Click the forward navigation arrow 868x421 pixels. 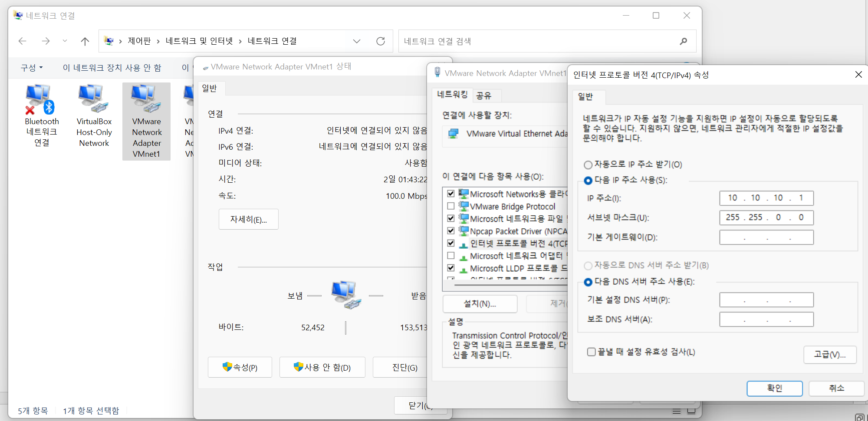tap(46, 41)
